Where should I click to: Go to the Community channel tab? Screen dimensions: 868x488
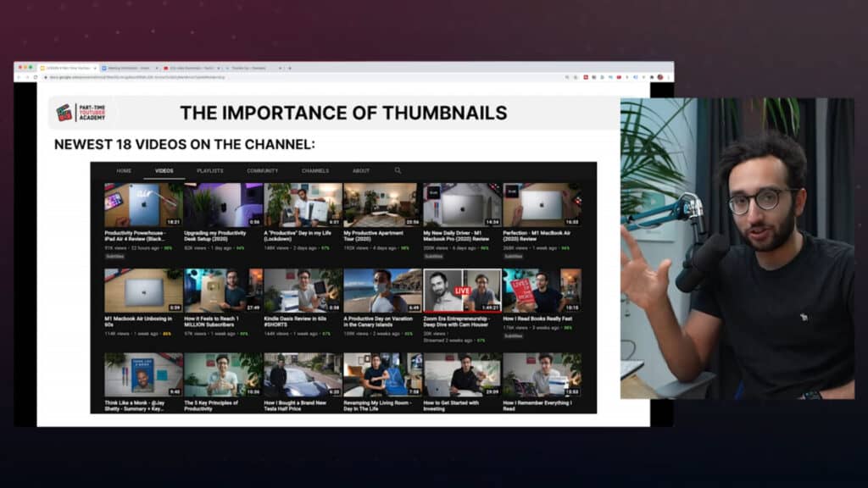pos(262,171)
